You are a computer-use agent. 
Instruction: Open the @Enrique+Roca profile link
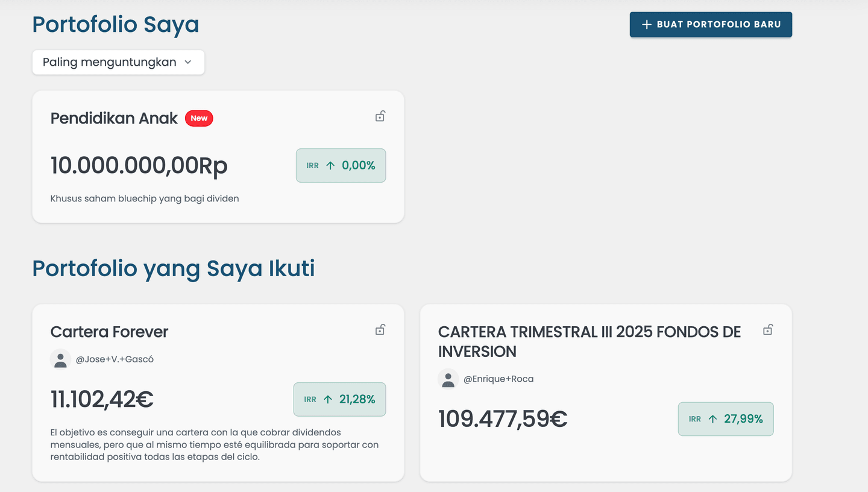pyautogui.click(x=498, y=379)
